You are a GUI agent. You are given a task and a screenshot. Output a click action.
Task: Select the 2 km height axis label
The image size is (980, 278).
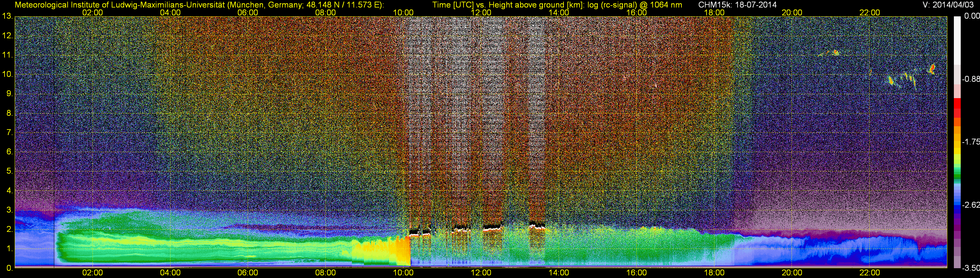(x=9, y=229)
